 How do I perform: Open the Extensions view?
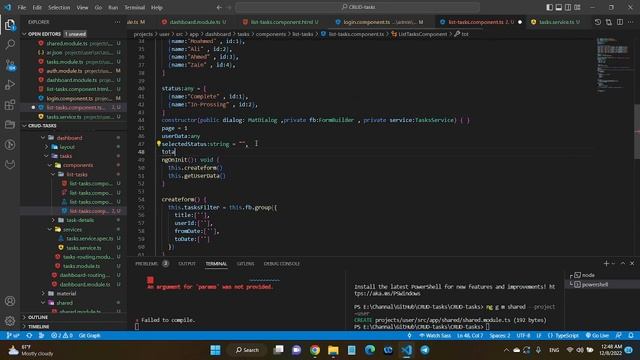tap(10, 104)
